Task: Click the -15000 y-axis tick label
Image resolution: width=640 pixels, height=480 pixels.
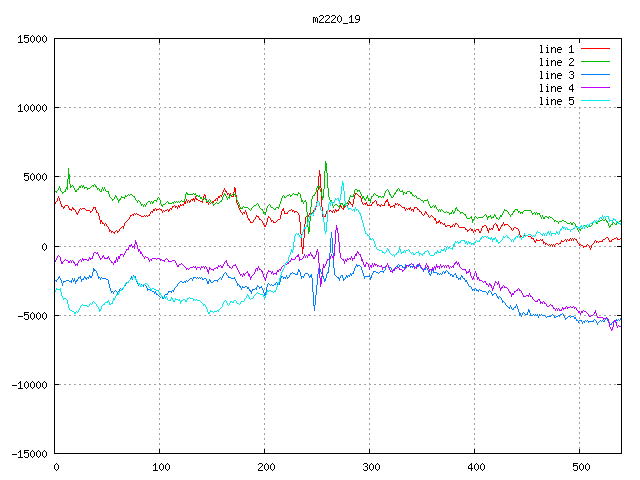Action: pyautogui.click(x=29, y=453)
